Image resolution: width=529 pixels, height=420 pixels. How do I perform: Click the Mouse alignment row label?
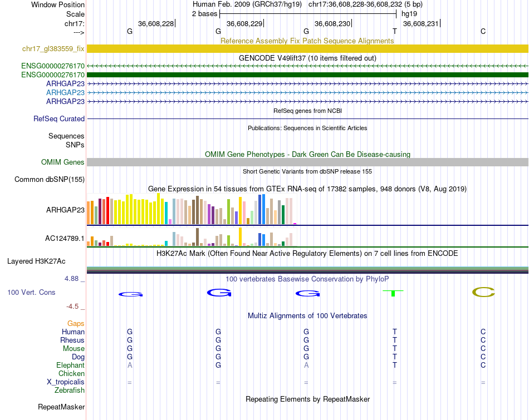pos(74,349)
